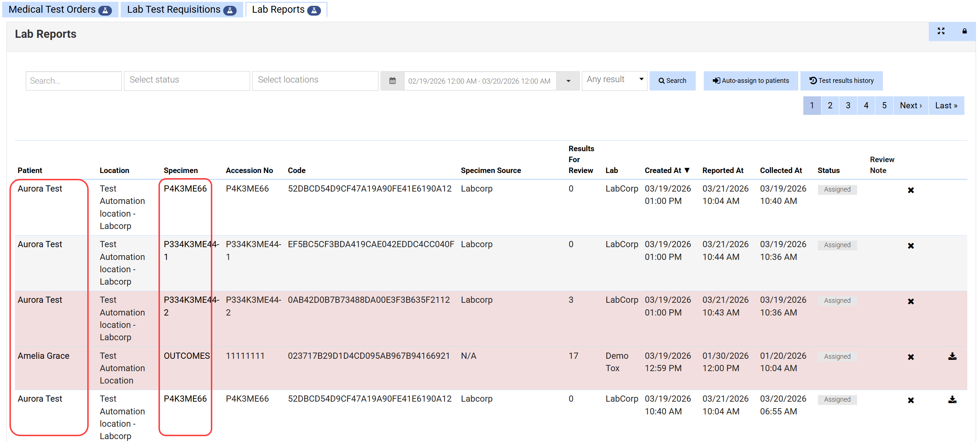Click X icon for P334K3ME44-2 row
The height and width of the screenshot is (442, 980).
coord(910,301)
